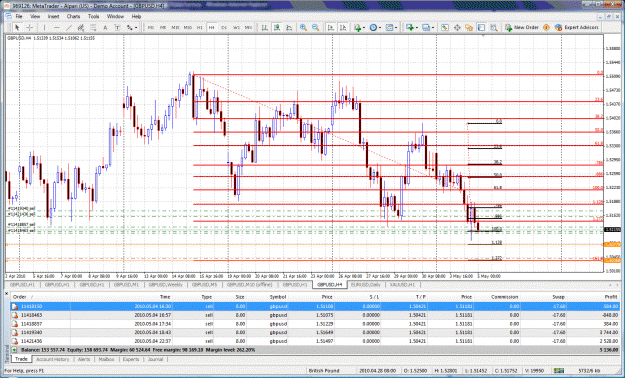Switch to the GBPUSD,Weekly chart tab
Image resolution: width=625 pixels, height=378 pixels.
pos(165,285)
